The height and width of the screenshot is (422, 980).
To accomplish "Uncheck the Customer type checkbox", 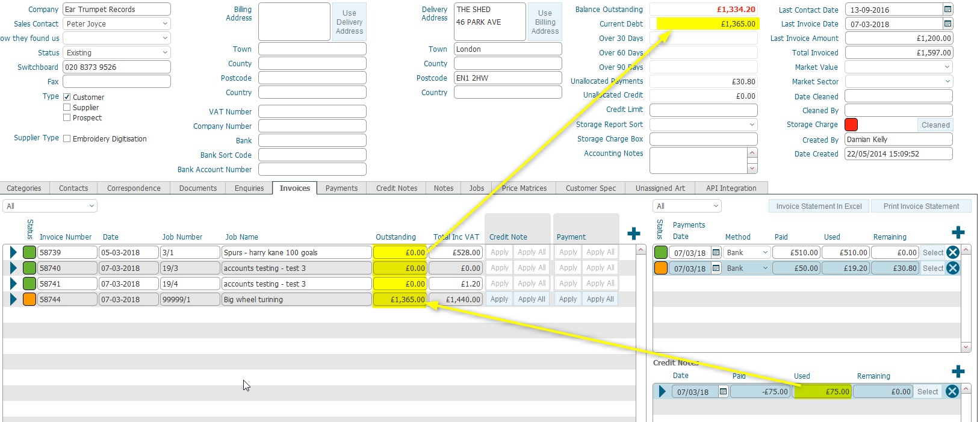I will coord(67,97).
